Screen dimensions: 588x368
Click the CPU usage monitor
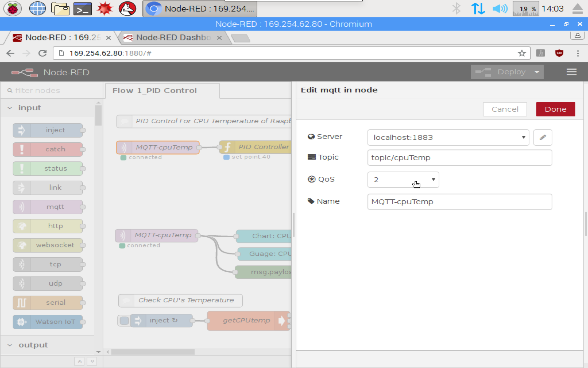pyautogui.click(x=526, y=9)
